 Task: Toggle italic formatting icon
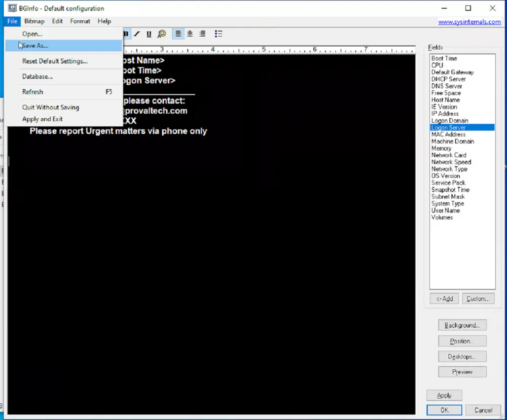(137, 33)
